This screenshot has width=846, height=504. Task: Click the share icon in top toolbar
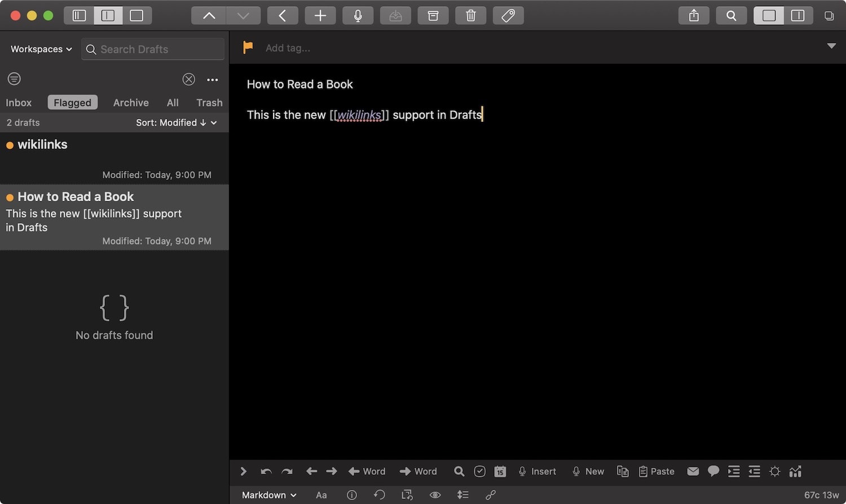(x=694, y=16)
